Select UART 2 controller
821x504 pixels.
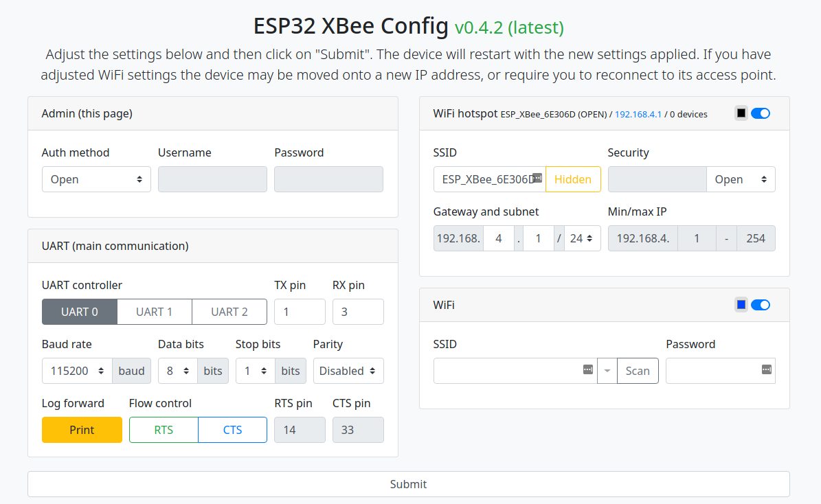click(229, 311)
